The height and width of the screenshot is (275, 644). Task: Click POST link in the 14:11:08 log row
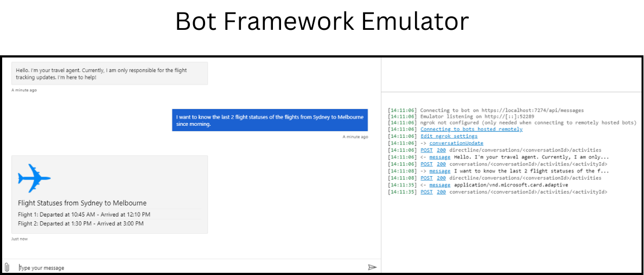click(426, 178)
